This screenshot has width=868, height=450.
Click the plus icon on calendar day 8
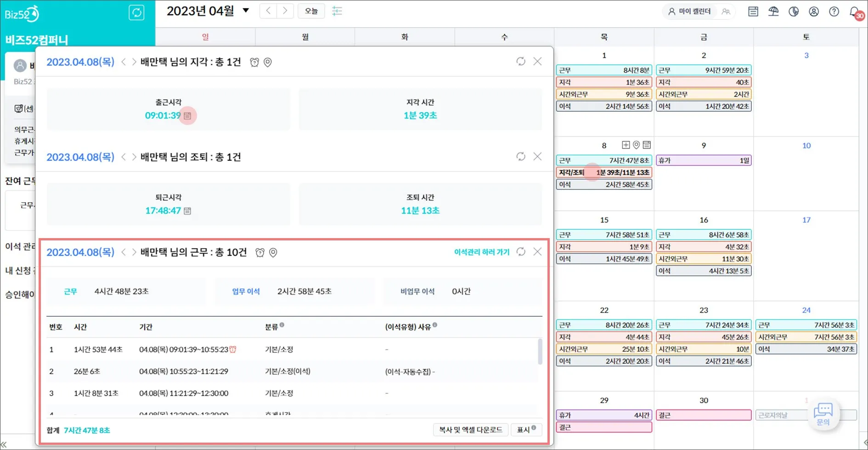tap(626, 145)
